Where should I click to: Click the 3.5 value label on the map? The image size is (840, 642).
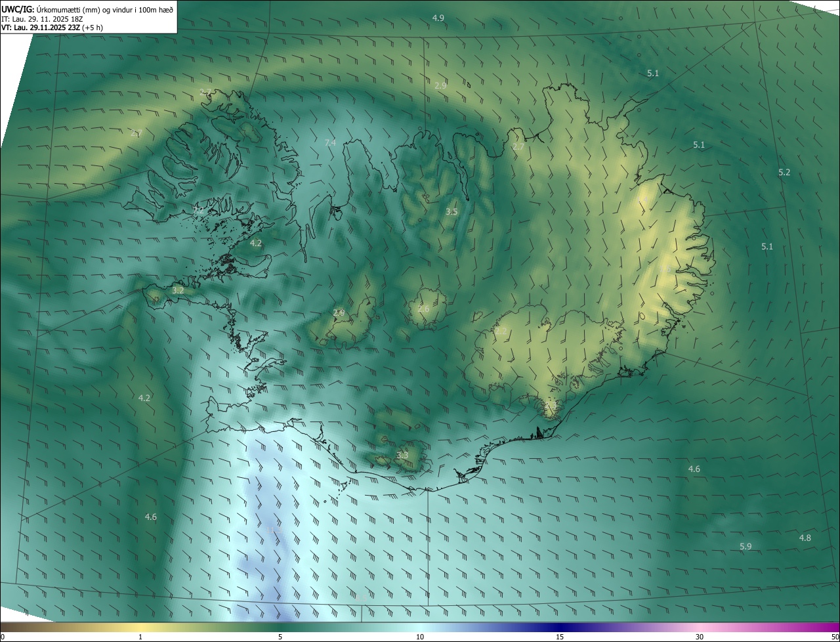(451, 211)
